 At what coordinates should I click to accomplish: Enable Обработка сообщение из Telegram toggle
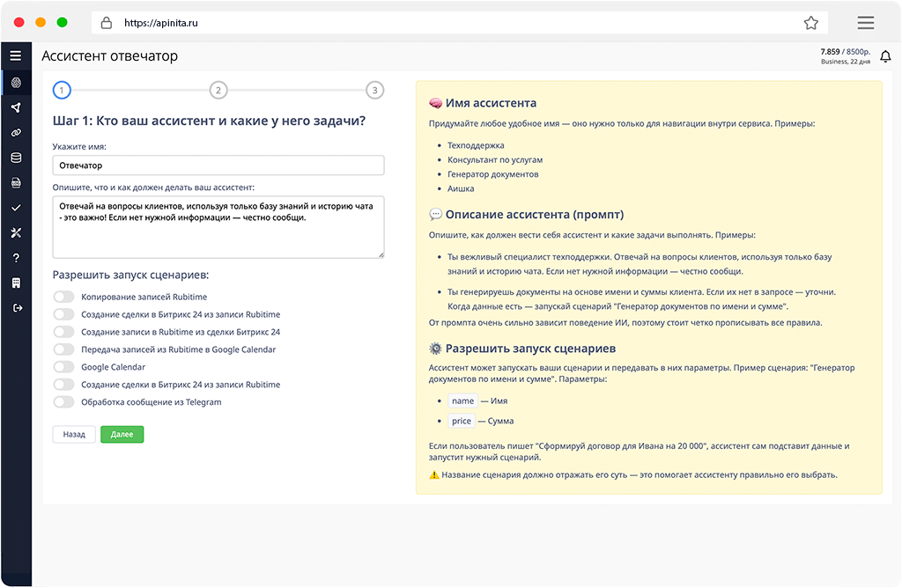63,402
